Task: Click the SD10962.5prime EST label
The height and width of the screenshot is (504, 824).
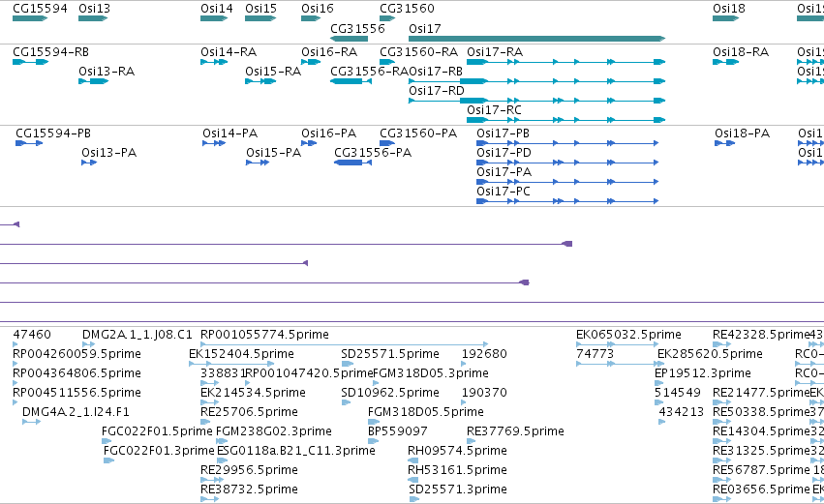Action: coord(390,393)
